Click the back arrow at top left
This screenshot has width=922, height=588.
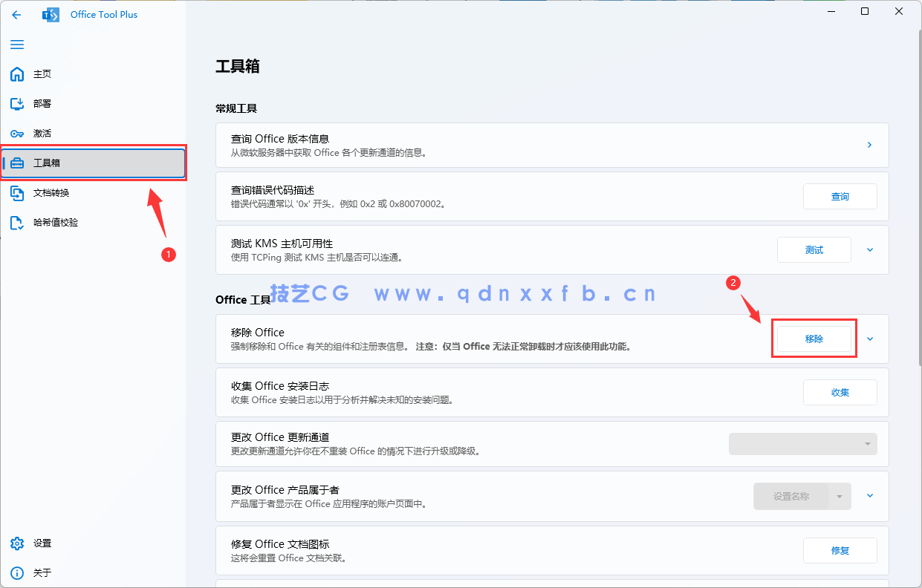pos(16,14)
